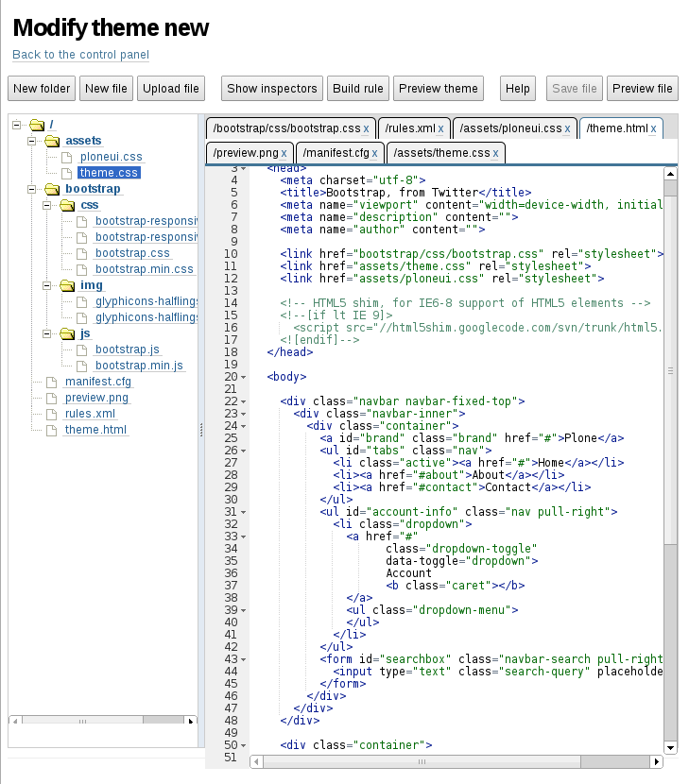Viewport: 689px width, 784px height.
Task: Click the css folder icon
Action: pyautogui.click(x=67, y=205)
